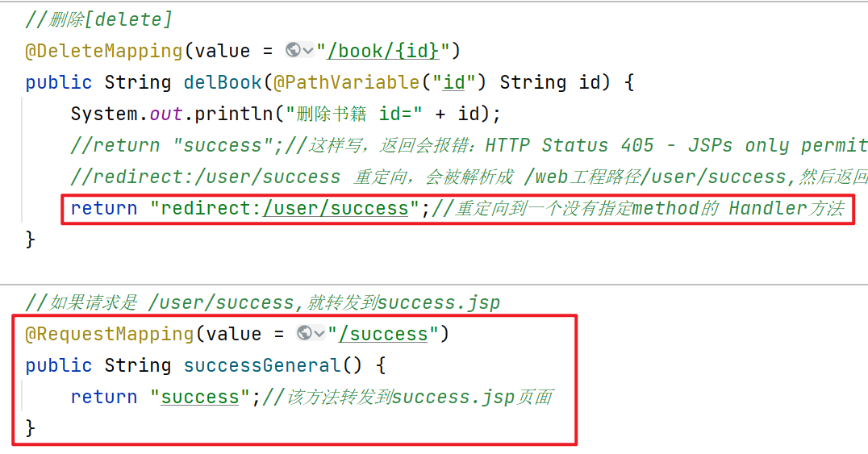Open the "/book/{id}" URL link
The width and height of the screenshot is (868, 454).
(383, 51)
